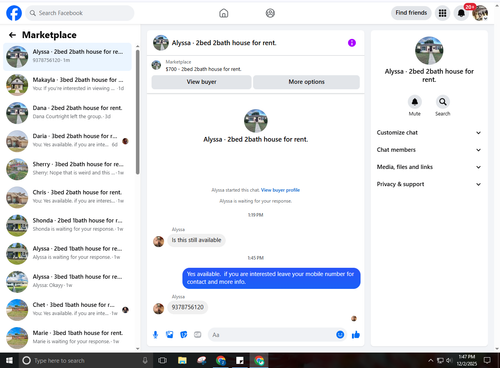Image resolution: width=500 pixels, height=368 pixels.
Task: Open Makayla 3bed 2bath house chat
Action: tap(67, 85)
